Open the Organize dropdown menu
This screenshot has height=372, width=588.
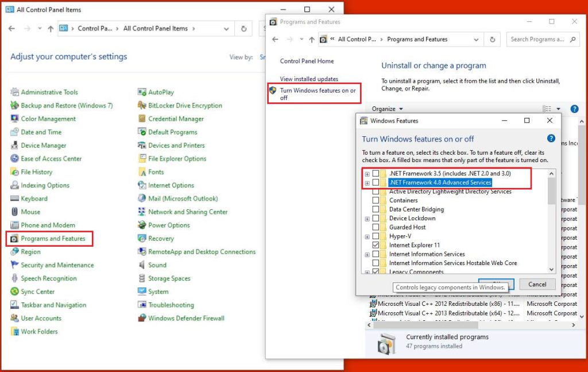click(x=388, y=109)
